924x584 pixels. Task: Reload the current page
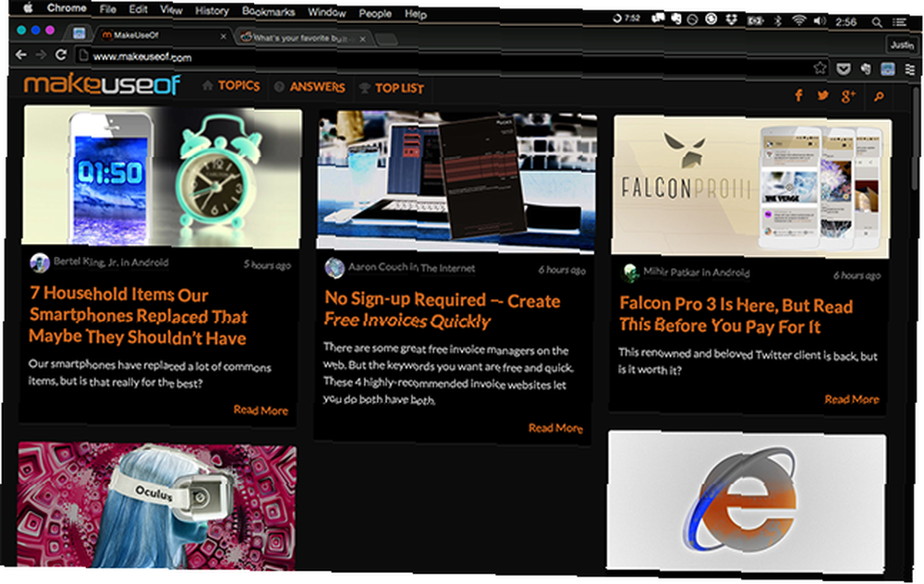pos(61,55)
